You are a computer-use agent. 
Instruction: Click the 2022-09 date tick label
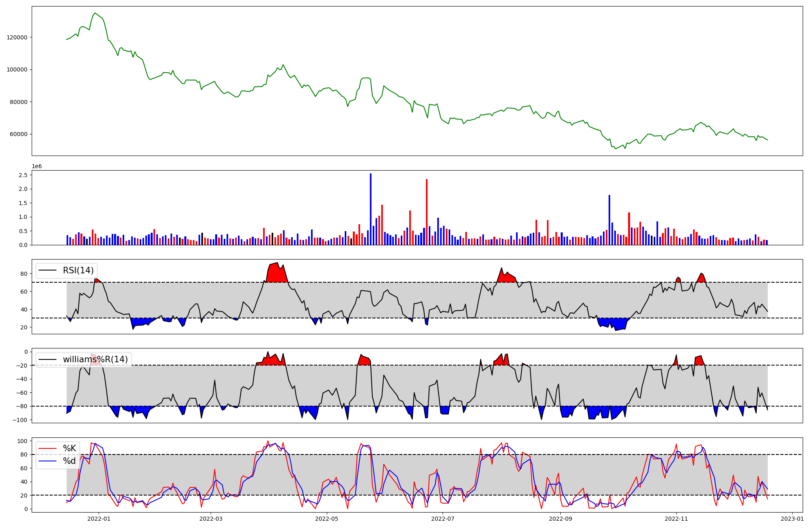(561, 519)
